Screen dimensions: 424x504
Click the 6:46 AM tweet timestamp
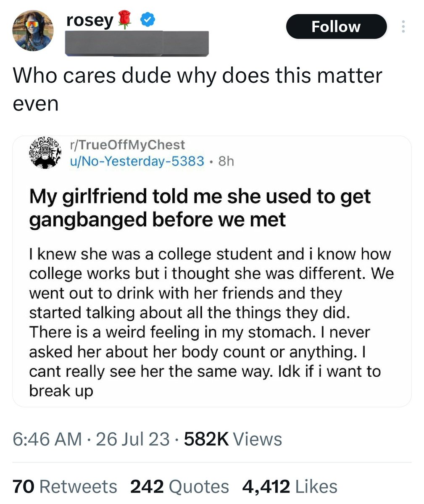pos(47,439)
